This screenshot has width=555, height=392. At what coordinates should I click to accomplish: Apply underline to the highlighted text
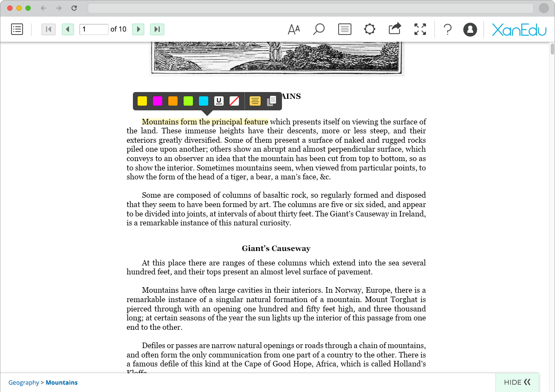219,101
